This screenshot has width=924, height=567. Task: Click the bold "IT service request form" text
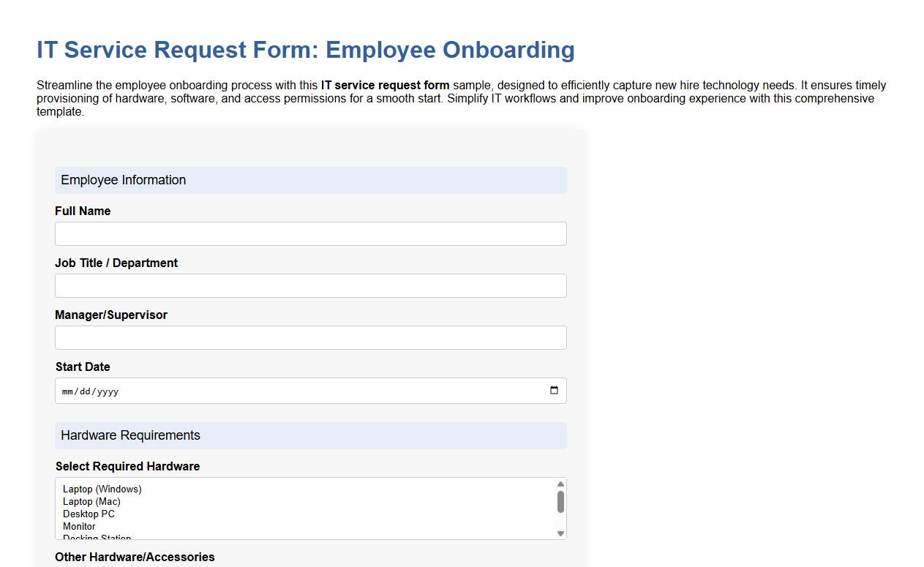385,85
